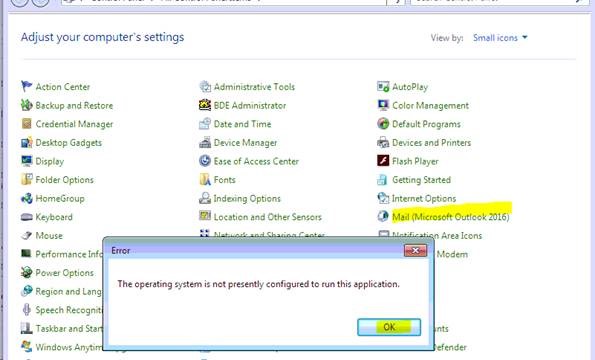Click the Indexing Options link
This screenshot has width=595, height=360.
pos(247,198)
